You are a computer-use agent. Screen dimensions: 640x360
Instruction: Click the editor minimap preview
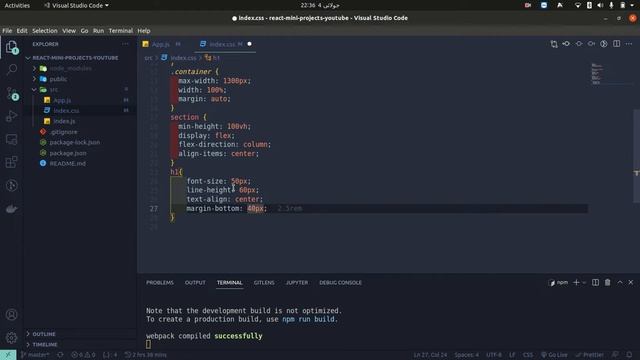click(597, 74)
